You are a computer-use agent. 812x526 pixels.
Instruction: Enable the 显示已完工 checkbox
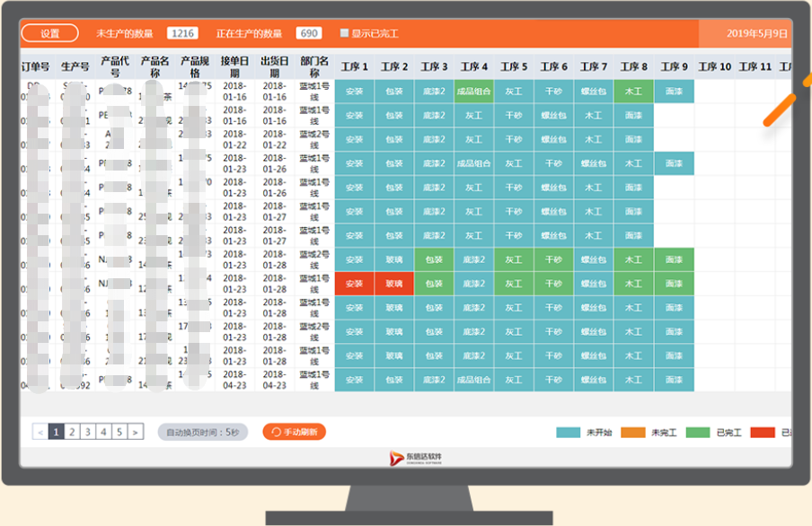[x=344, y=34]
